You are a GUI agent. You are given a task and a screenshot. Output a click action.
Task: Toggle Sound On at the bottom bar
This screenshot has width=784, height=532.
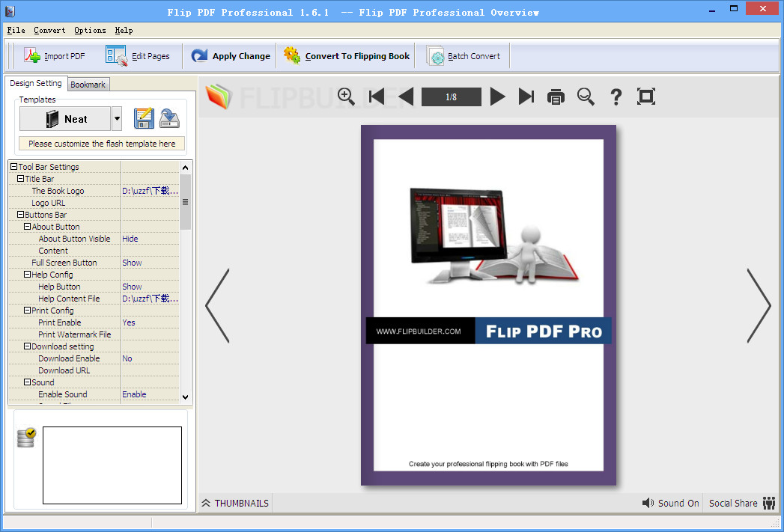tap(670, 503)
